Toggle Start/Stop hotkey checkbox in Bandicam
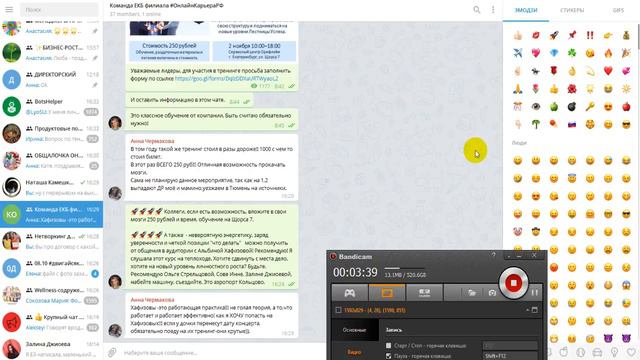Image resolution: width=640 pixels, height=360 pixels. coord(388,345)
